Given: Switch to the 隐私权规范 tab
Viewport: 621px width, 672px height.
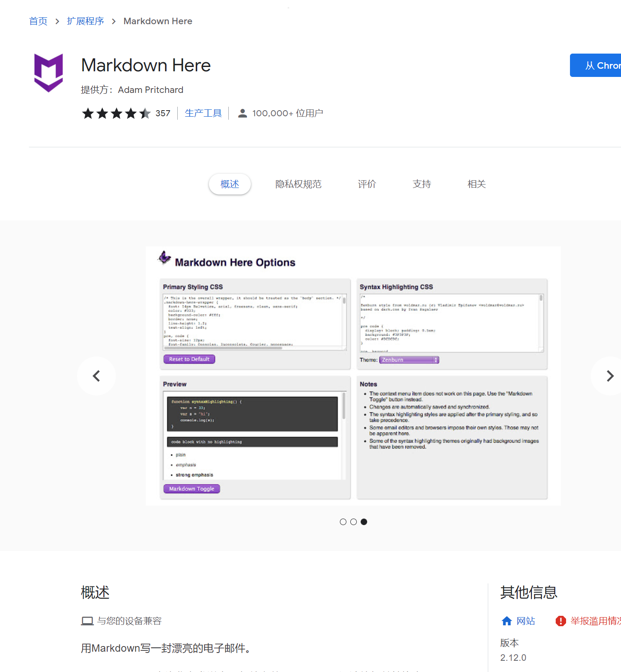Looking at the screenshot, I should [x=298, y=184].
